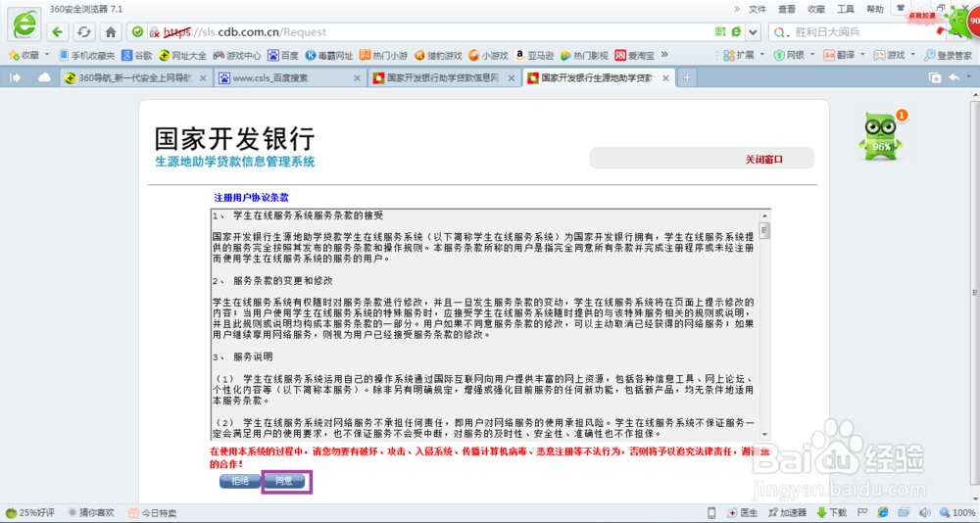Open the 毒霸网址 bookmark
Viewport: 980px width, 523px height.
coord(329,55)
